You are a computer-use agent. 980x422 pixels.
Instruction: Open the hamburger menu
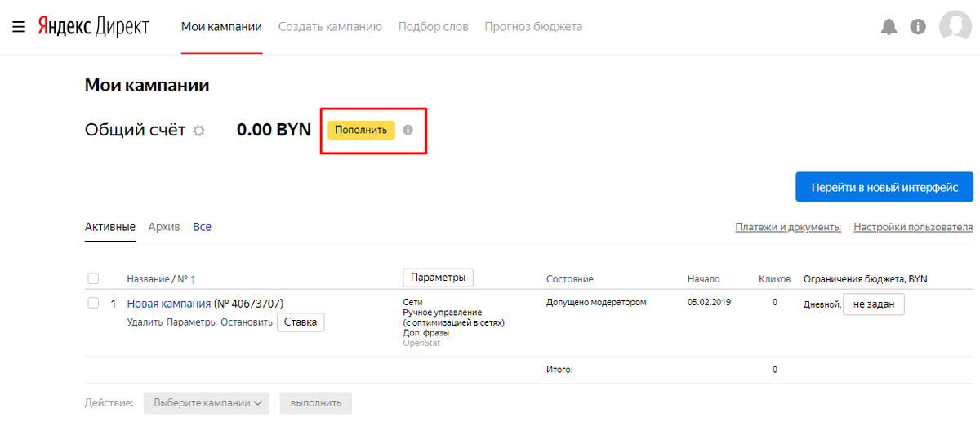[18, 27]
